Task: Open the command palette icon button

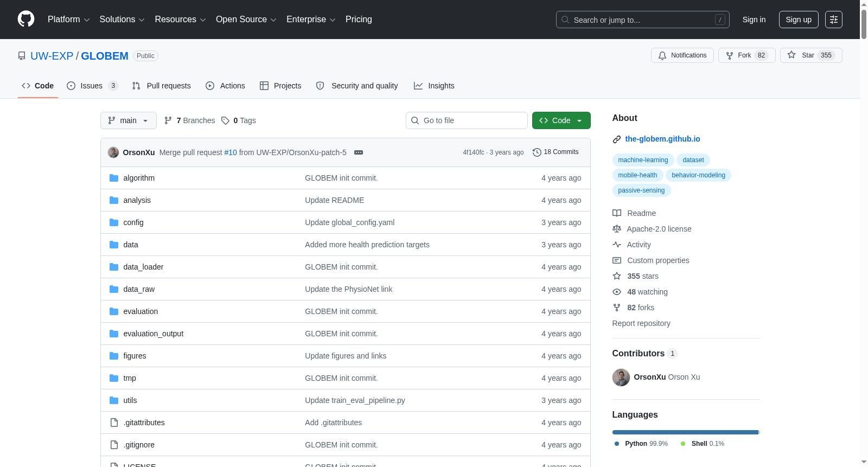Action: (834, 20)
